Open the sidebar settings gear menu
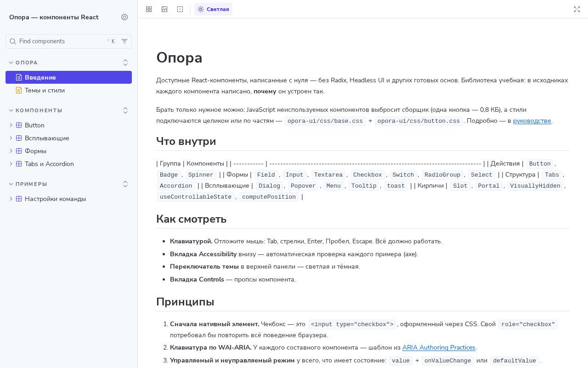The width and height of the screenshot is (588, 368). (124, 17)
